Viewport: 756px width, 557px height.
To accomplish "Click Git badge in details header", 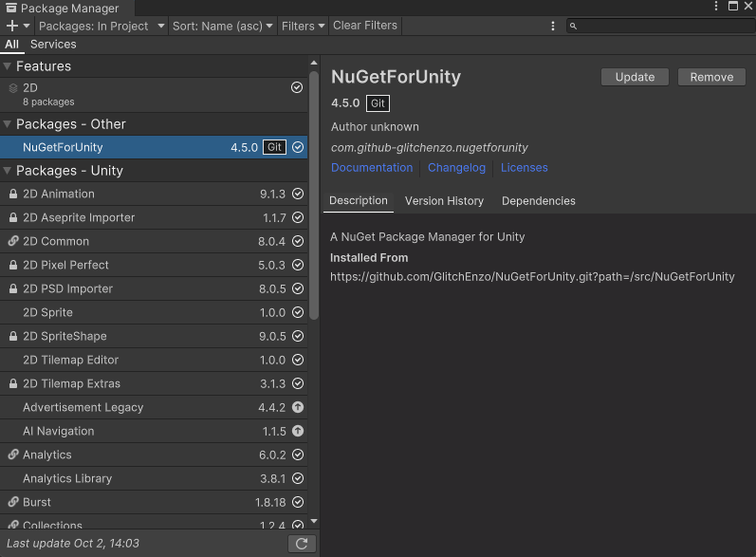I will click(x=378, y=103).
